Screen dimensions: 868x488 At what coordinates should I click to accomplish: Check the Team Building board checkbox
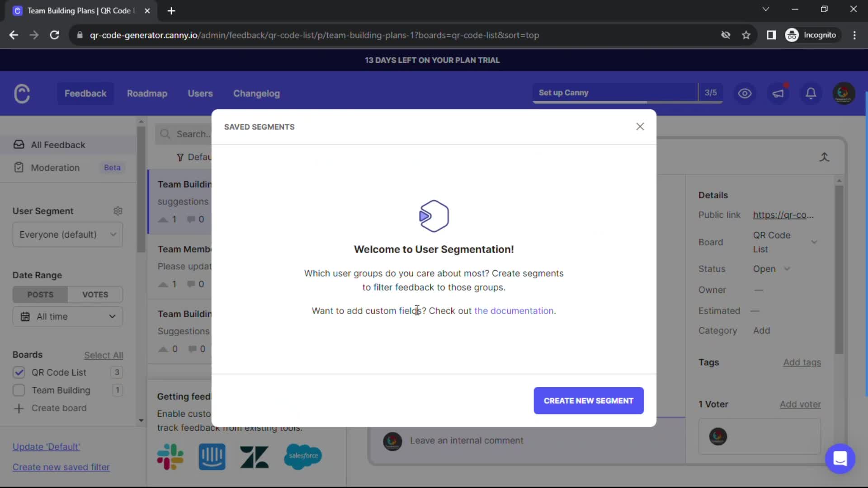point(19,390)
